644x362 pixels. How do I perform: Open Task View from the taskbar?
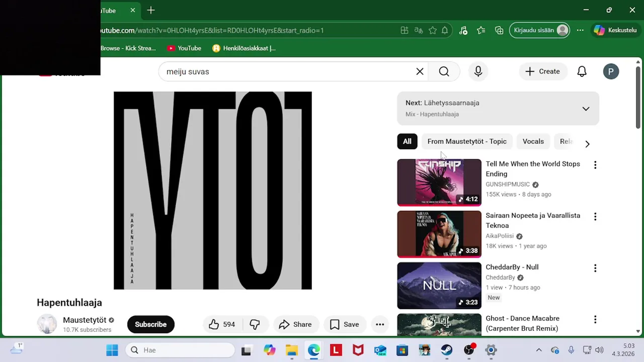246,350
